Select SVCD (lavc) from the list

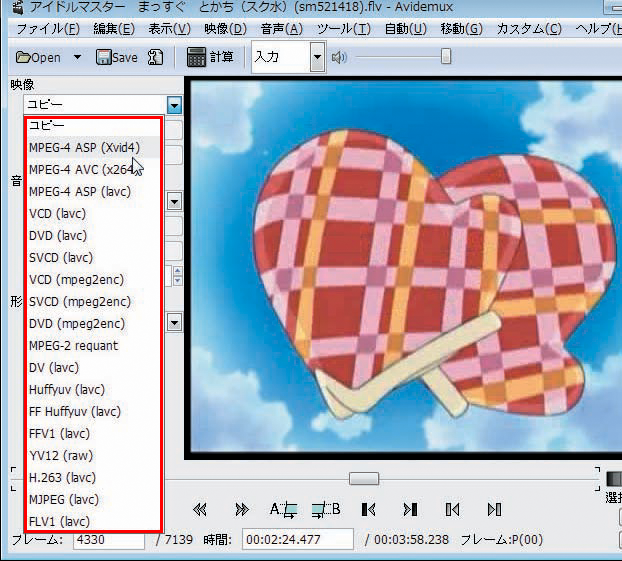[93, 257]
